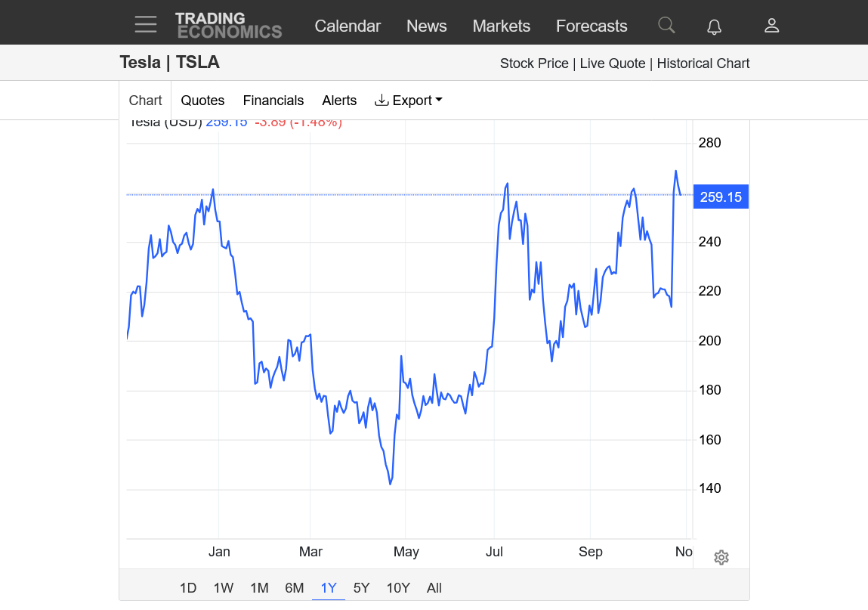The width and height of the screenshot is (868, 610).
Task: Click the 160 y-axis label
Action: [x=709, y=440]
